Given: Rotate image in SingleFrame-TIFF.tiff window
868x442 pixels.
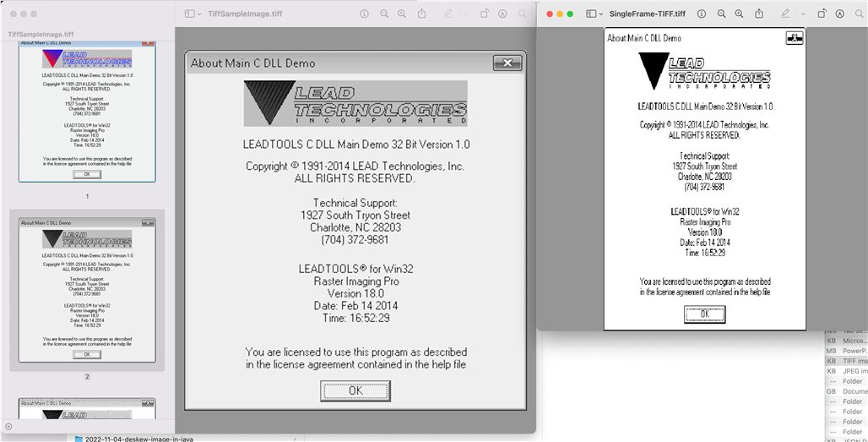Looking at the screenshot, I should 822,14.
